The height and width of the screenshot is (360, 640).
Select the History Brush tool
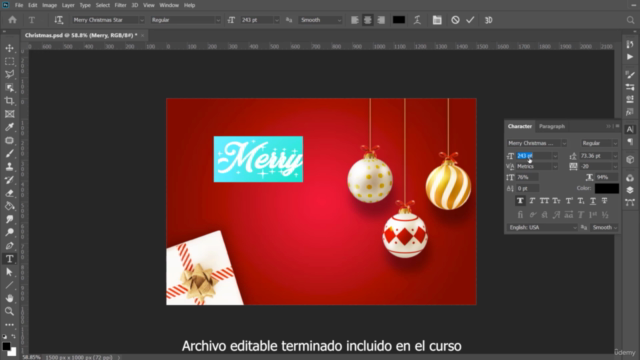point(9,180)
